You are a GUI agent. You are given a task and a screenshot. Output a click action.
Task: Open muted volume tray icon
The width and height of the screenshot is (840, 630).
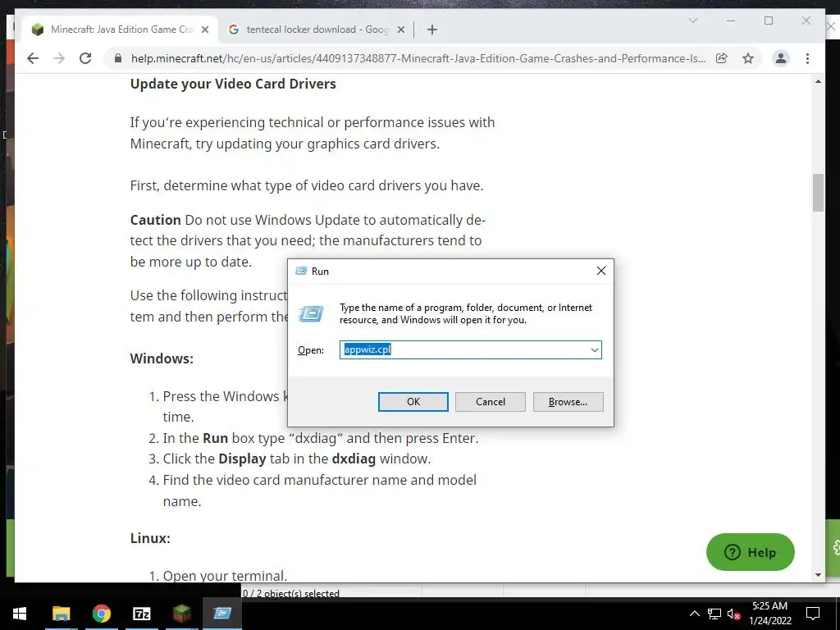point(734,614)
